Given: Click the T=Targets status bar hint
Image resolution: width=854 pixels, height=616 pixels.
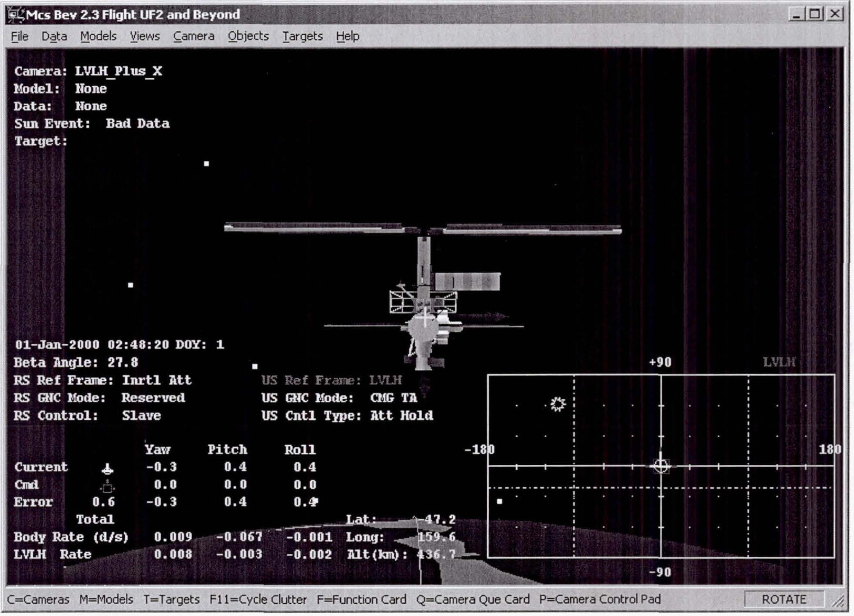Looking at the screenshot, I should coord(171,599).
